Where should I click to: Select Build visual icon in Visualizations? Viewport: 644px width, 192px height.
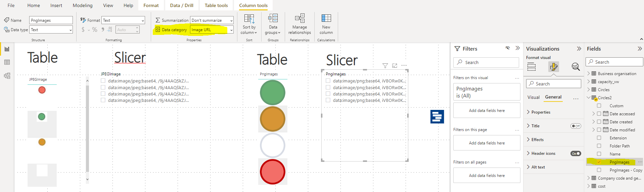click(x=532, y=67)
